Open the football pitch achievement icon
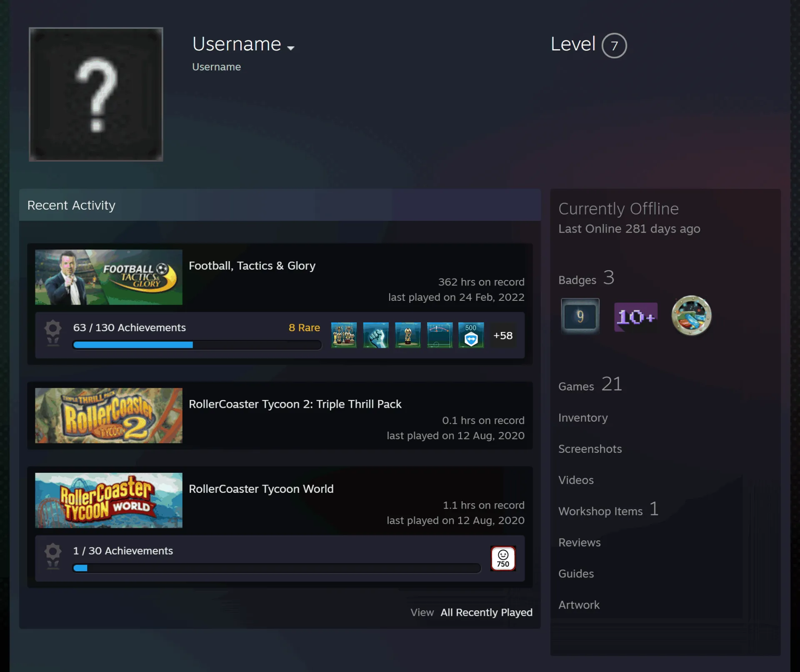The height and width of the screenshot is (672, 800). pos(440,335)
